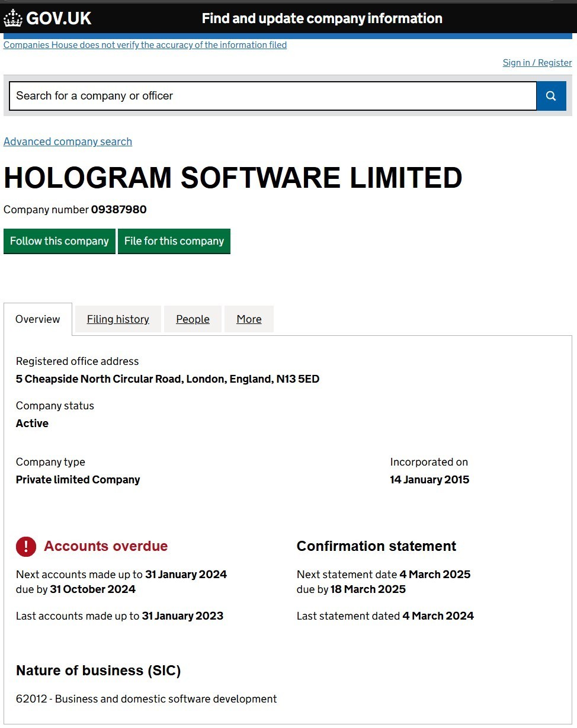Focus the company or officer search field
Screen dimensions: 577x728
click(273, 96)
